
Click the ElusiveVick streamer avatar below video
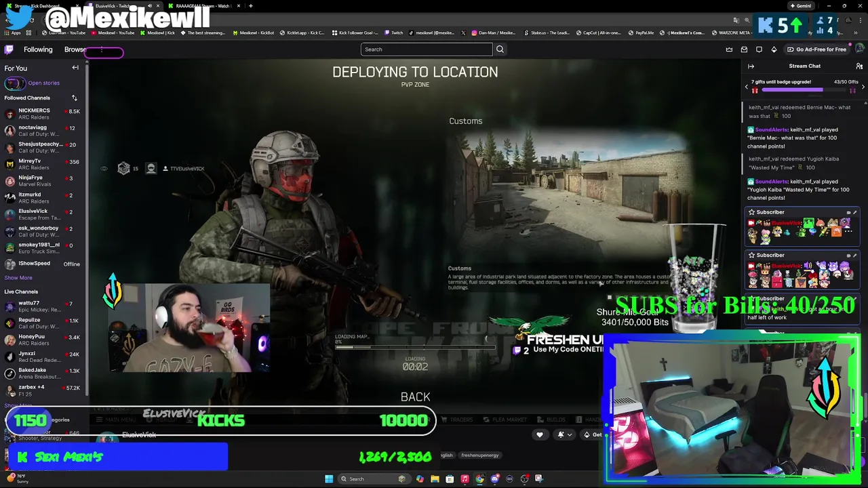tap(106, 436)
